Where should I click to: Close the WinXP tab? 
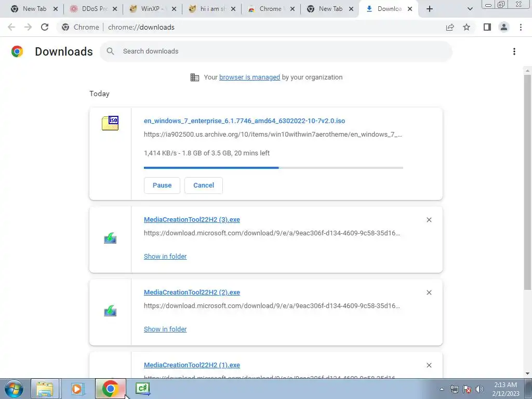click(x=174, y=9)
